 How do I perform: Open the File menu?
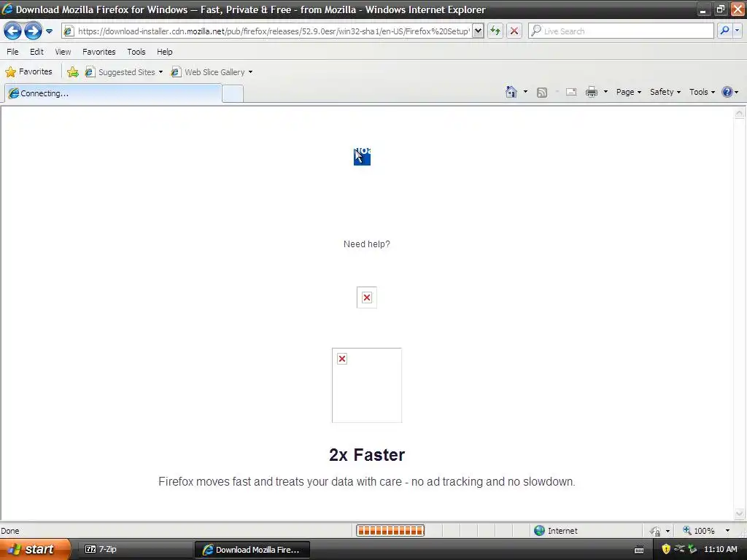(x=13, y=52)
